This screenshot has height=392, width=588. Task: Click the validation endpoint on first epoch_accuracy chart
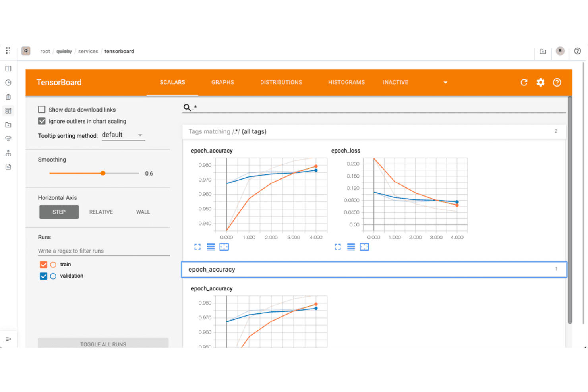click(316, 170)
